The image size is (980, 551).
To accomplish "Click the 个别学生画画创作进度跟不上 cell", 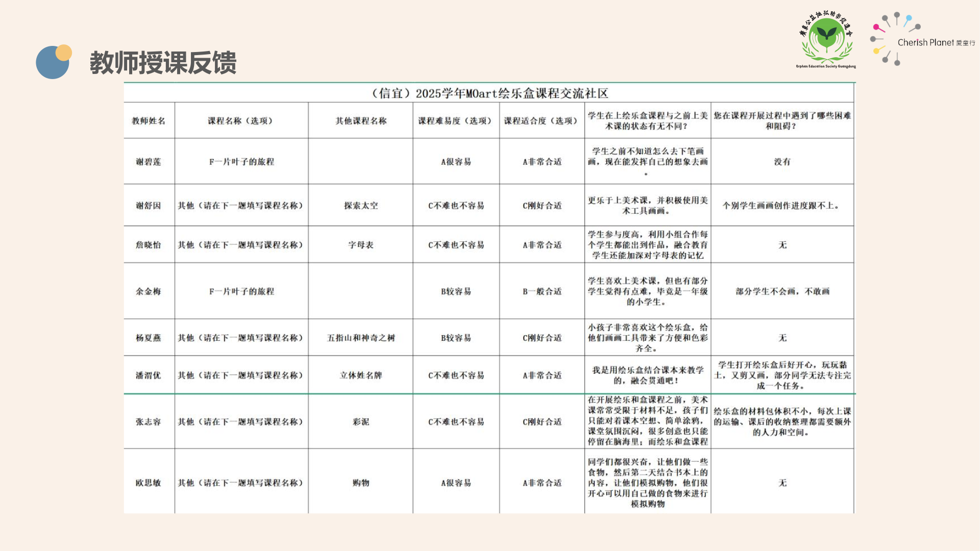I will click(781, 206).
